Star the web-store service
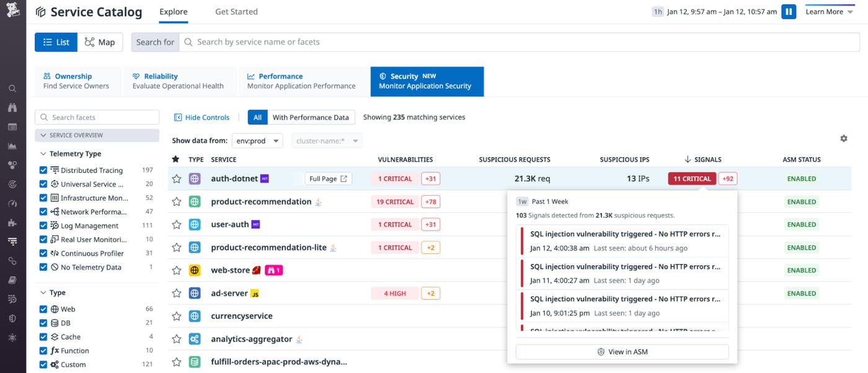 tap(177, 270)
